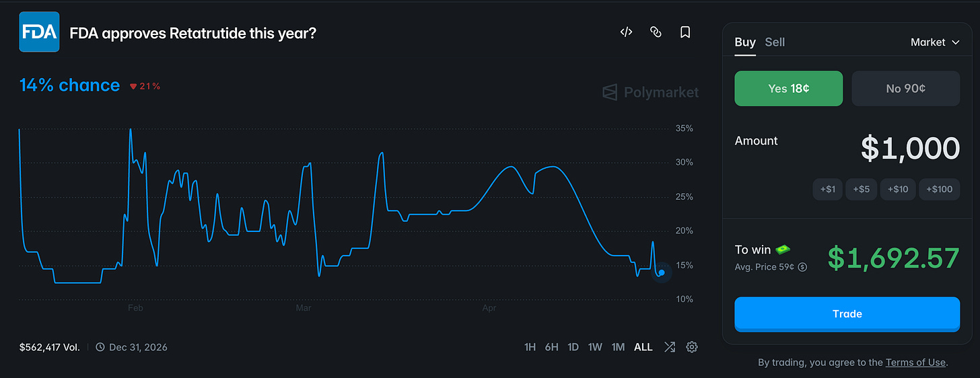
Task: Click the 'Apr' axis label
Action: tap(489, 308)
